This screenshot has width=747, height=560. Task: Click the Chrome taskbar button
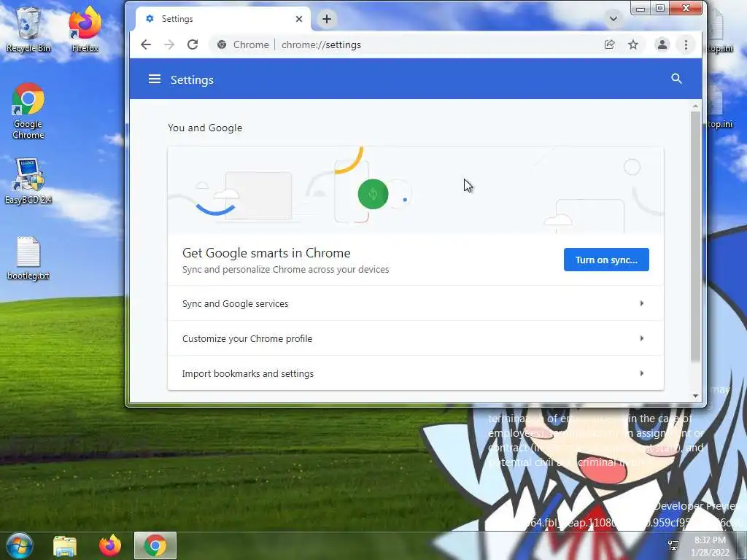tap(155, 545)
